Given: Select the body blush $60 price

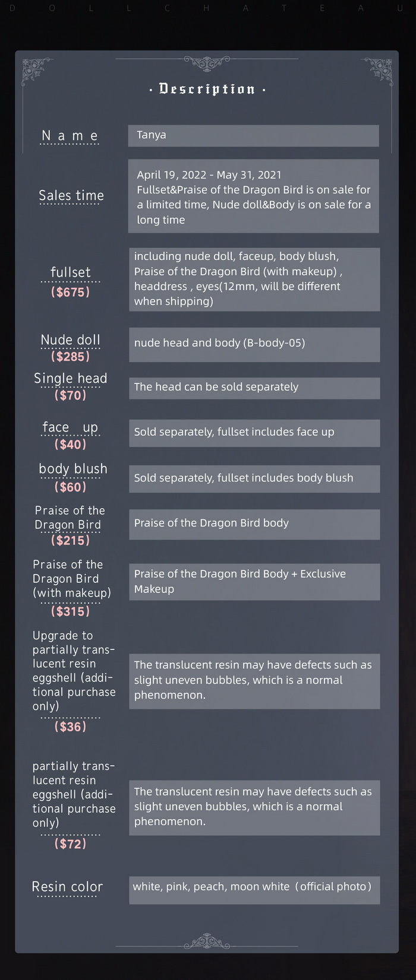Looking at the screenshot, I should point(70,487).
